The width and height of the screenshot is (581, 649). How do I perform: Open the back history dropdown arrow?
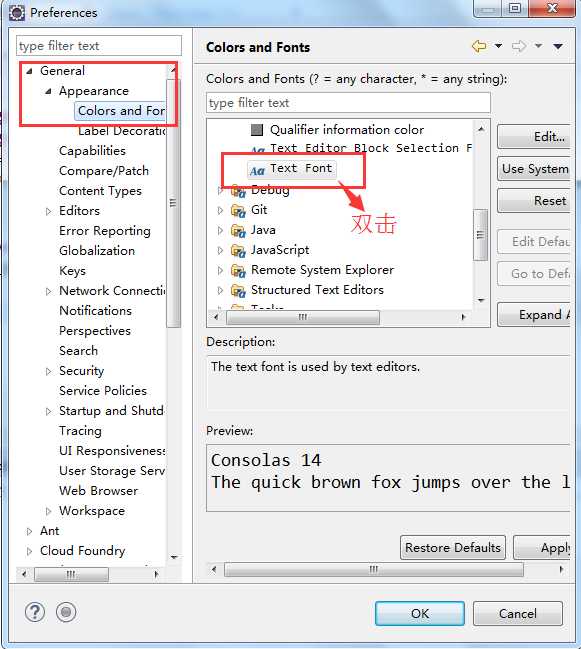coord(499,46)
